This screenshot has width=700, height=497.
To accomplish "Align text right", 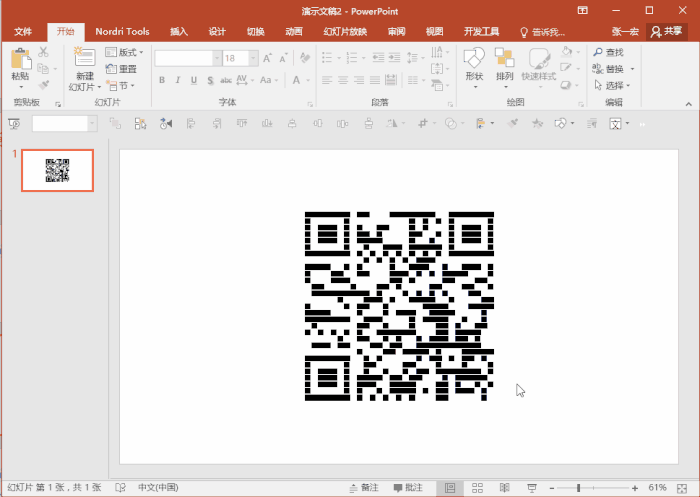I will [359, 80].
